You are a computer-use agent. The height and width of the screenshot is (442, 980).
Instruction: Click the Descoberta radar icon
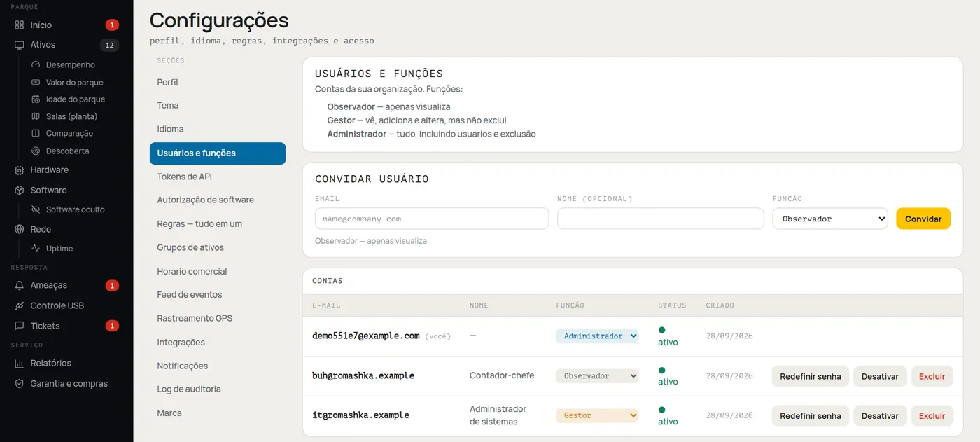coord(36,151)
